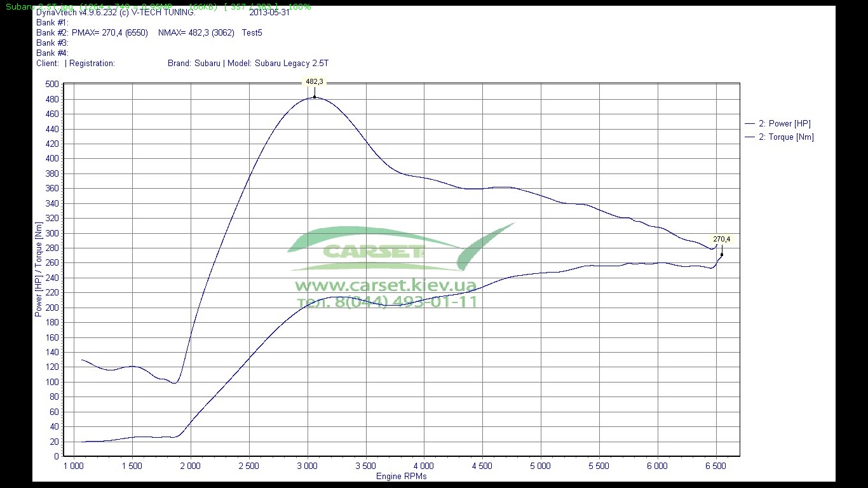Select the '2: Power [HP]' legend entry
This screenshot has height=488, width=868.
click(785, 124)
